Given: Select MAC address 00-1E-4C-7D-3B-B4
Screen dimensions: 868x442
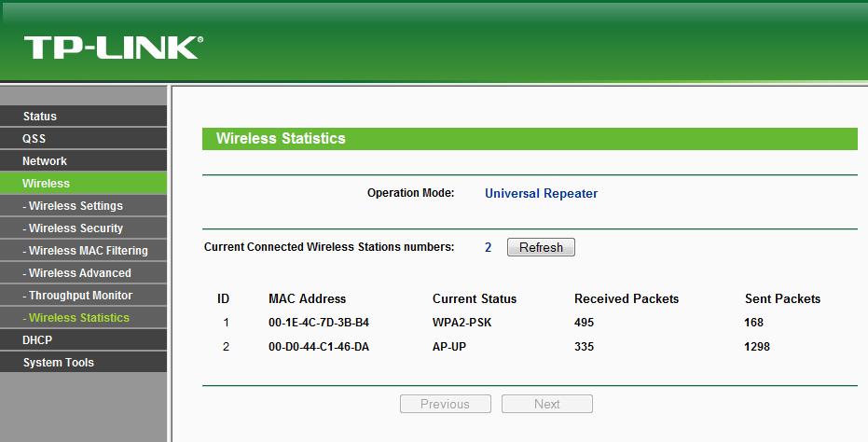Looking at the screenshot, I should tap(319, 323).
